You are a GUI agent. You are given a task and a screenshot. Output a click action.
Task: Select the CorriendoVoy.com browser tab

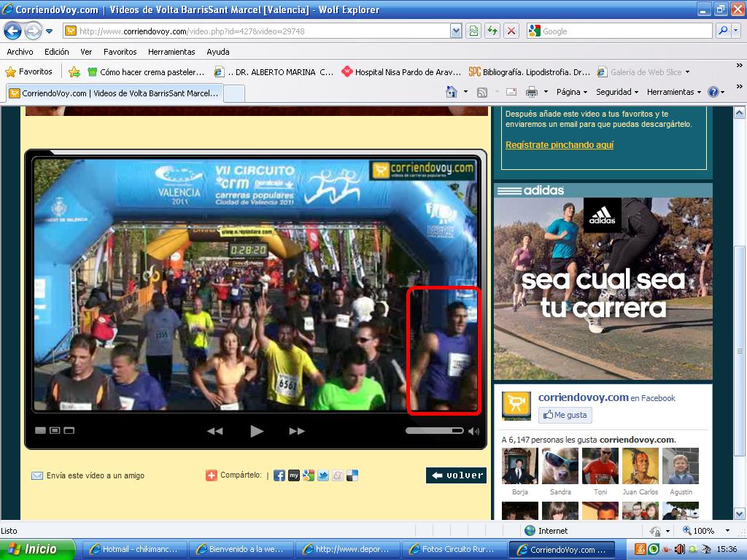[115, 93]
